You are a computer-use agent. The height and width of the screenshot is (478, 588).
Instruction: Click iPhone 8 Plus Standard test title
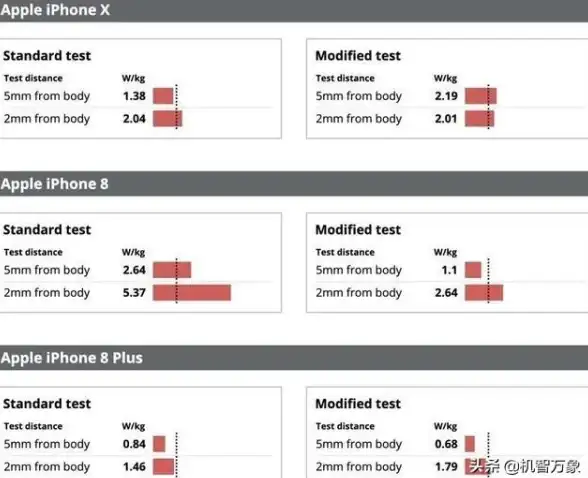(47, 403)
